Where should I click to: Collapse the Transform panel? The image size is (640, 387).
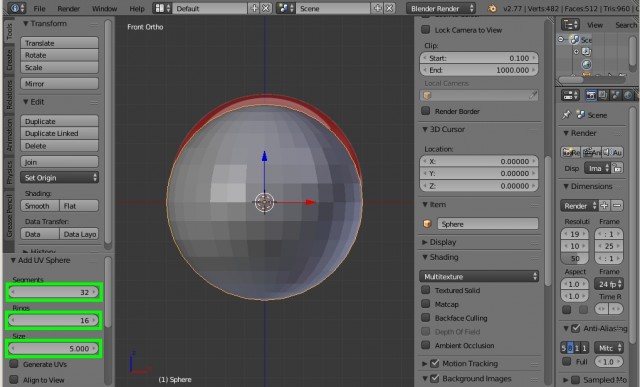tap(26, 24)
